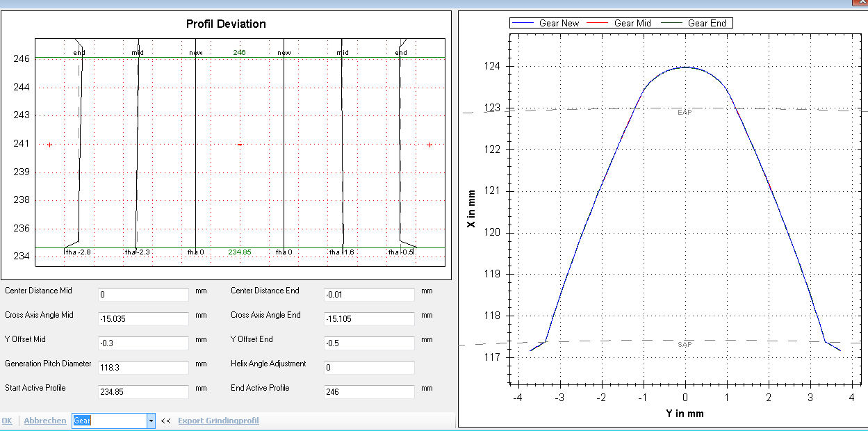This screenshot has width=868, height=431.
Task: Click the 'Cross Axis Angle End' label text
Action: (265, 315)
